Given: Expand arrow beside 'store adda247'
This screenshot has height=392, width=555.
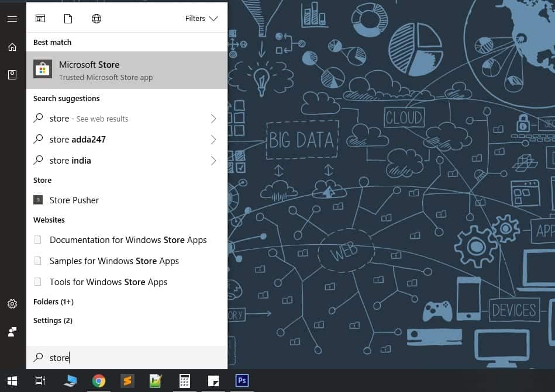Looking at the screenshot, I should 213,140.
